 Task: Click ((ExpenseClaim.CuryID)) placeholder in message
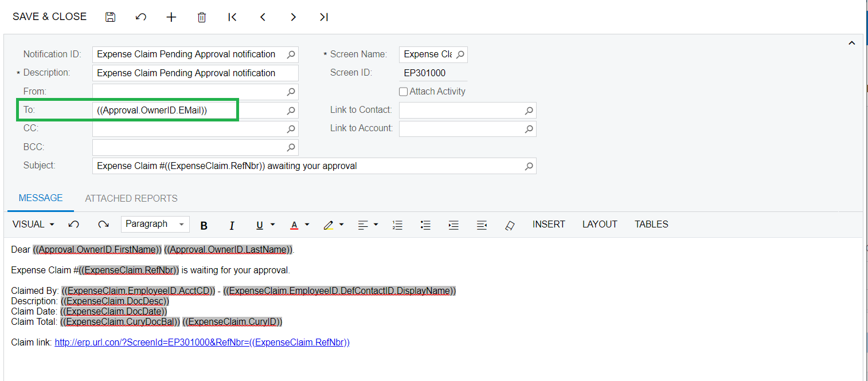point(232,322)
